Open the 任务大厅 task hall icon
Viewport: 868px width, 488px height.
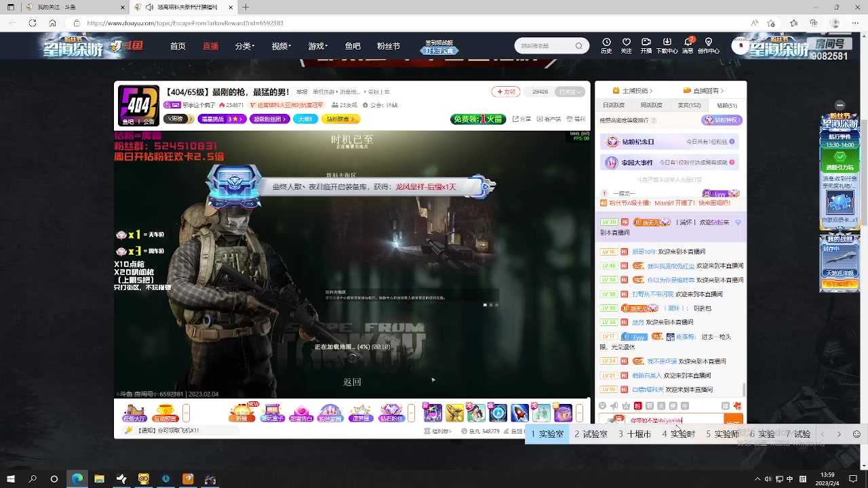[x=134, y=413]
